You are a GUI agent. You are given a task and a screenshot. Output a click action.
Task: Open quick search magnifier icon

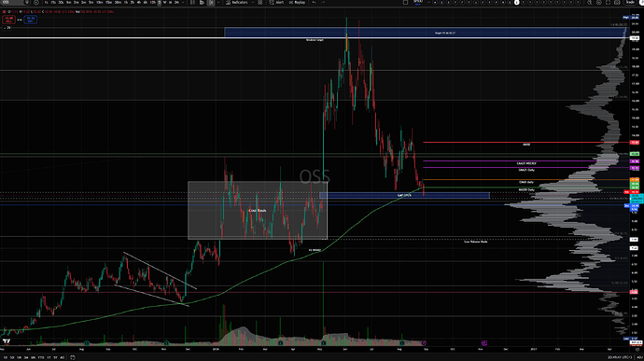pos(589,3)
